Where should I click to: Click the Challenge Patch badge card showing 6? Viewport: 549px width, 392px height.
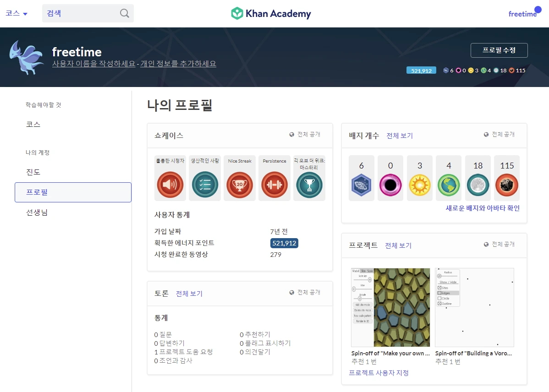(x=361, y=178)
